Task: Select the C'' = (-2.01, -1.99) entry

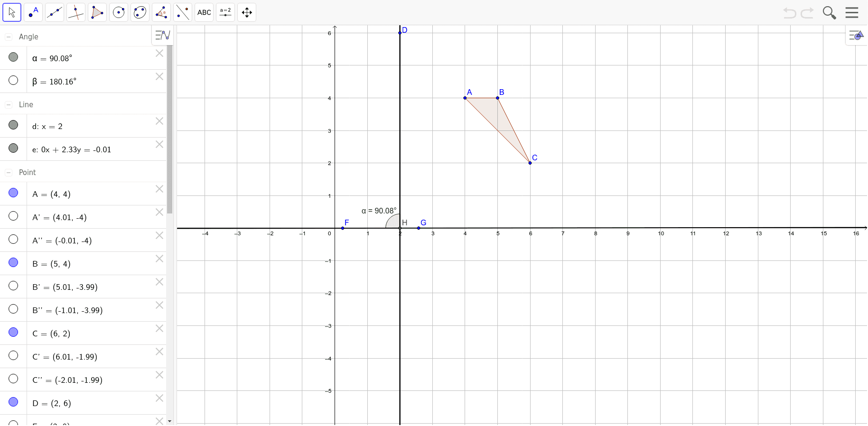Action: pos(83,380)
